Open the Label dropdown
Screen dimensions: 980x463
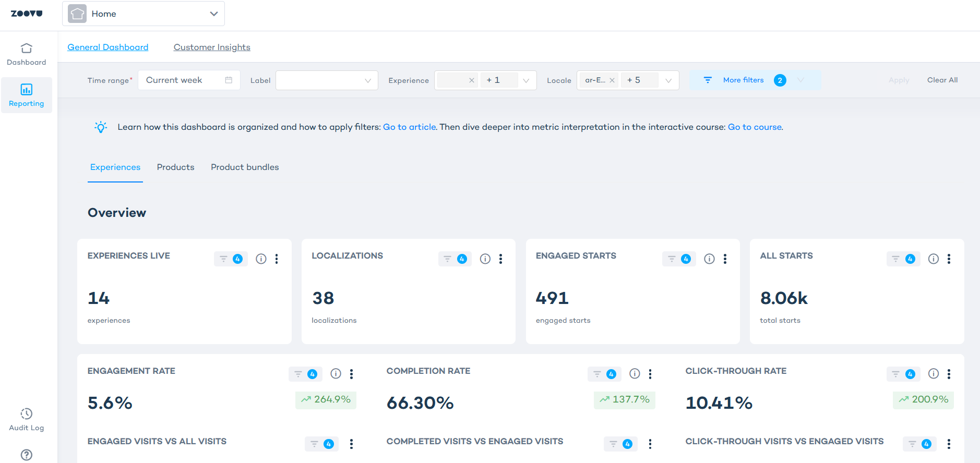(x=327, y=80)
